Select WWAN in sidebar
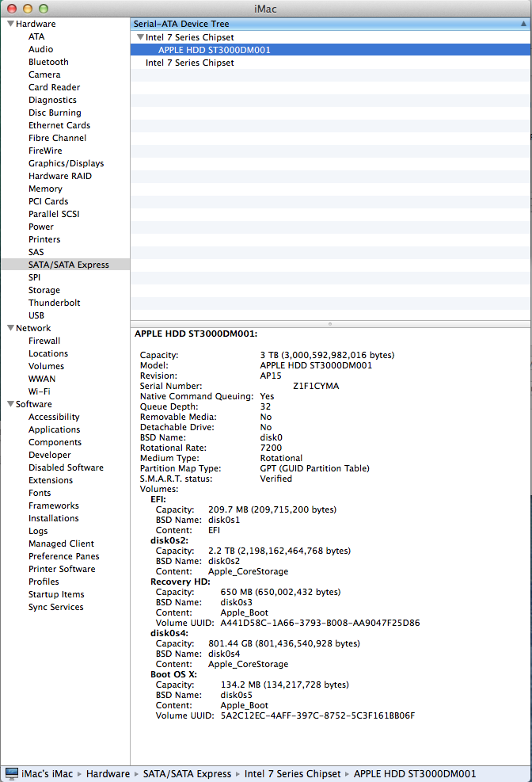Viewport: 532px width, 782px height. click(42, 379)
